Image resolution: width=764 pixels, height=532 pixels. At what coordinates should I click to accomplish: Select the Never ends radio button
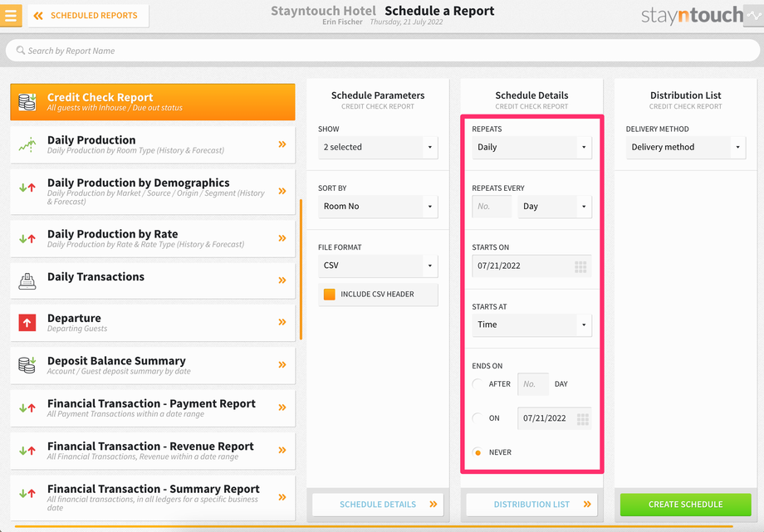point(477,452)
